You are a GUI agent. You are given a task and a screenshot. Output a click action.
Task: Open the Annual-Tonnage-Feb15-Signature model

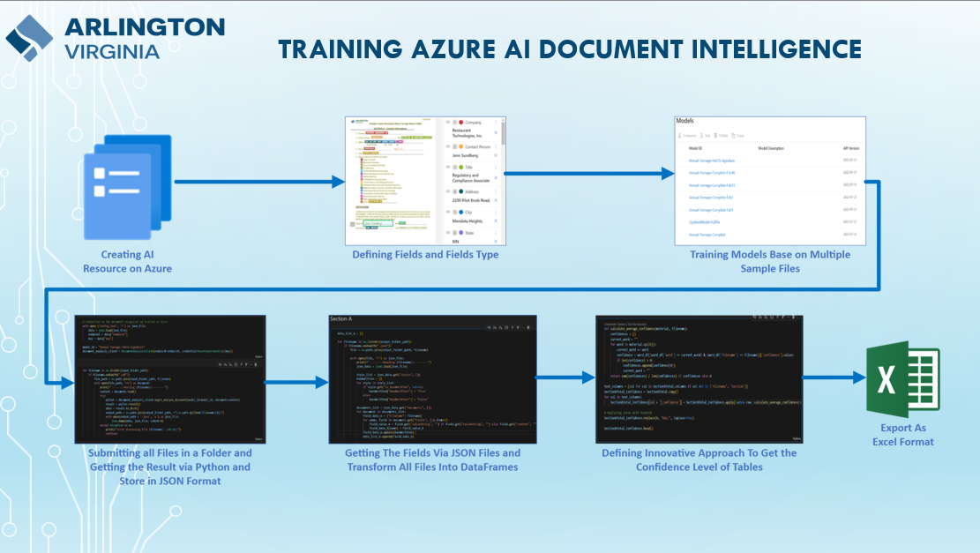point(712,161)
